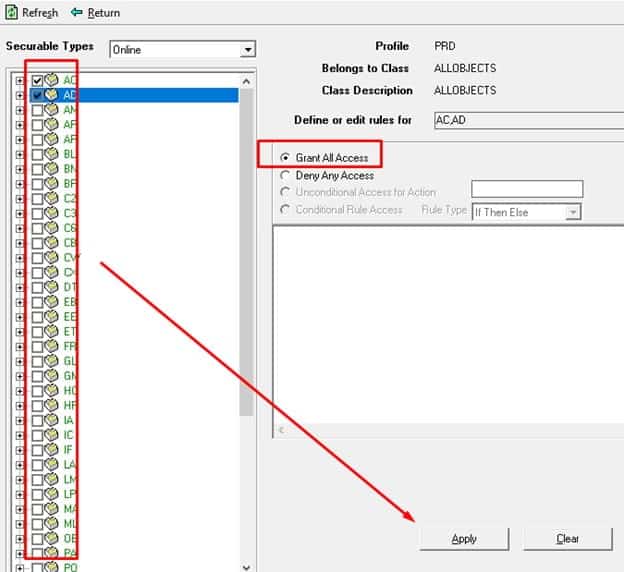Image resolution: width=624 pixels, height=572 pixels.
Task: Click the Clear button
Action: click(x=567, y=539)
